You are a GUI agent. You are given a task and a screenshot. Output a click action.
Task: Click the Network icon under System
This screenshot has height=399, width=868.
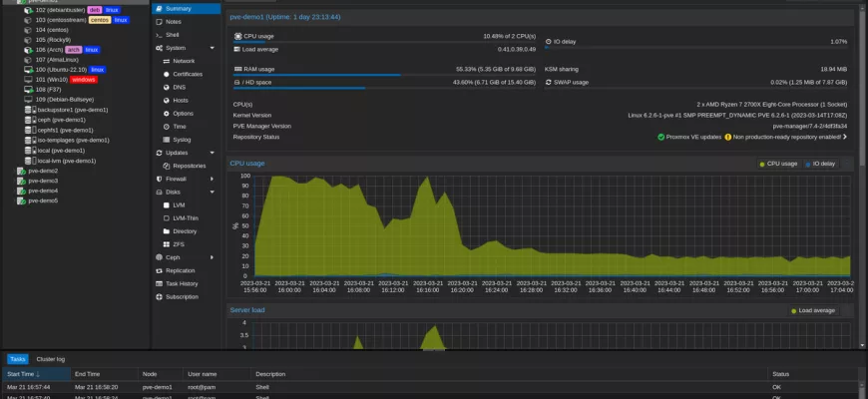tap(166, 61)
